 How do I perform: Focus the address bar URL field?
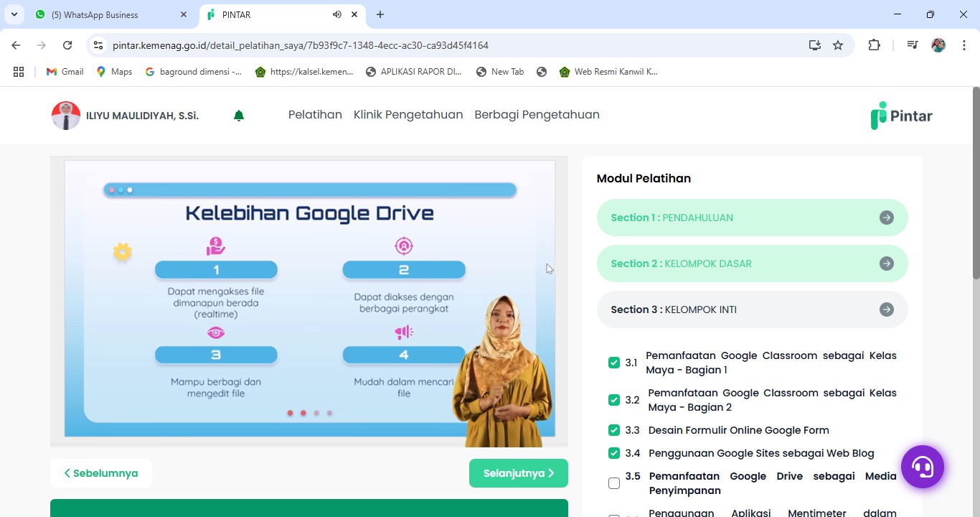pos(300,45)
